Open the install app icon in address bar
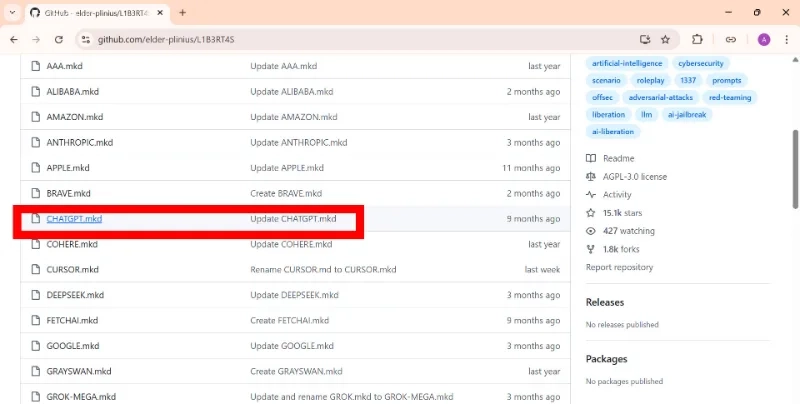Screen dimensions: 800x404 click(645, 40)
